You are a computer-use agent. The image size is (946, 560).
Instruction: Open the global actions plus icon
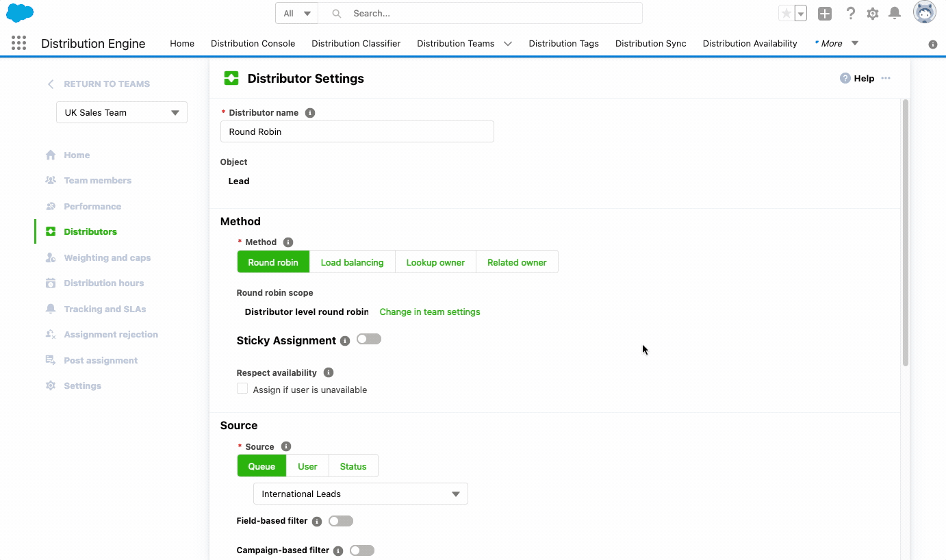[825, 14]
